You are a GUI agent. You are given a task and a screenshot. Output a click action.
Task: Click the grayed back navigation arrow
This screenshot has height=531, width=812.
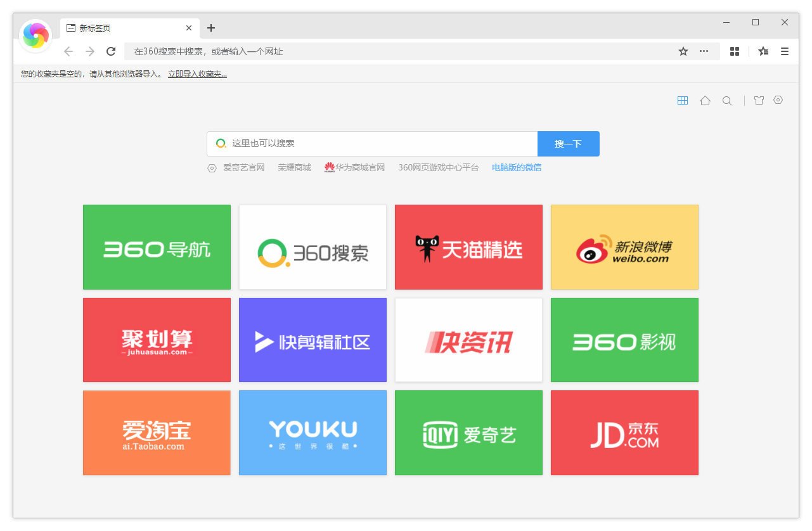pyautogui.click(x=68, y=51)
